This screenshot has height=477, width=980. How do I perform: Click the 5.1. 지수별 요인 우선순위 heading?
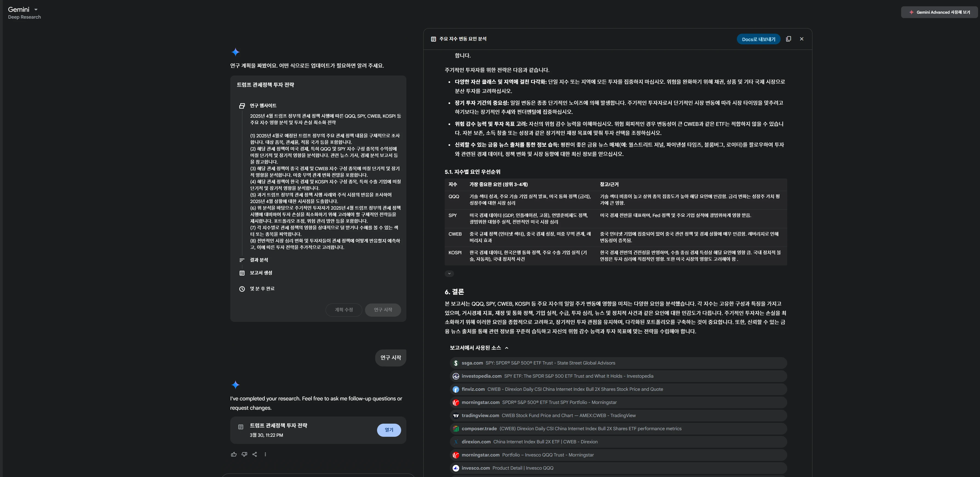[473, 172]
